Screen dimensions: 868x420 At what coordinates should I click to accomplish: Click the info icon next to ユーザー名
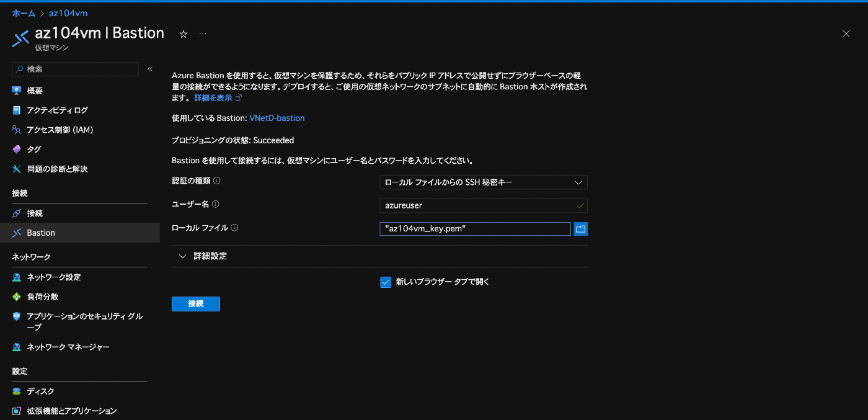click(x=216, y=204)
